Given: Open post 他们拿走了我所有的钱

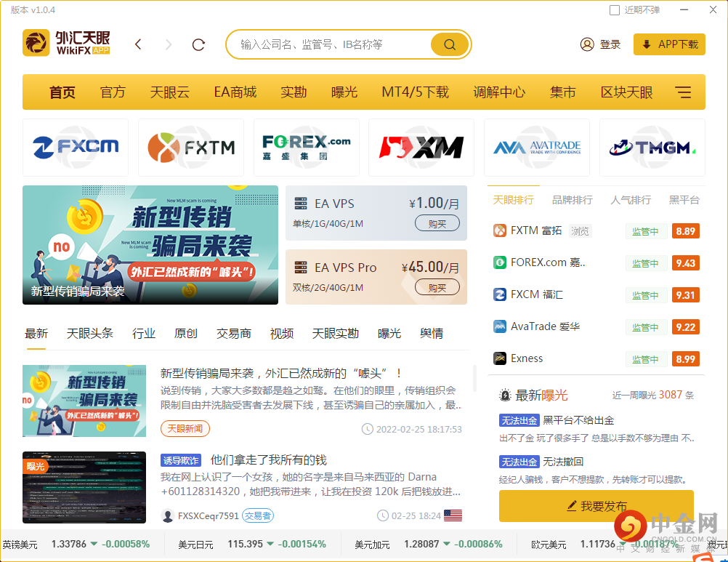Looking at the screenshot, I should coord(268,459).
